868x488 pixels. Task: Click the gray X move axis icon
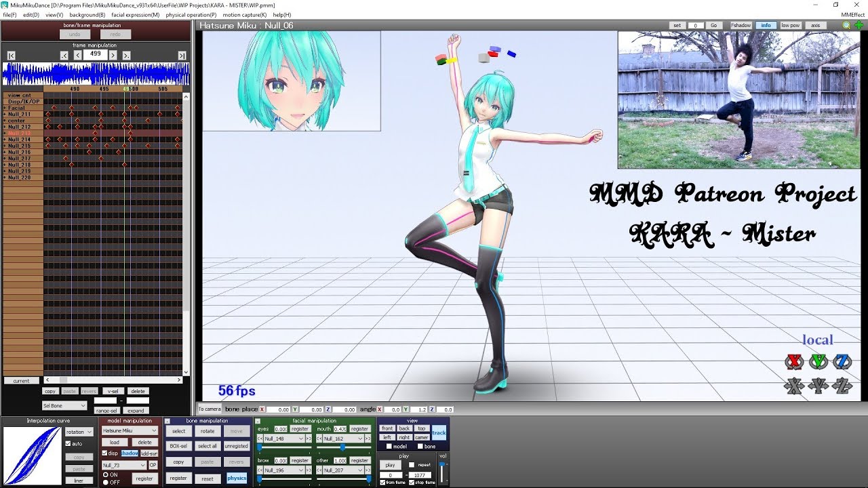tap(794, 386)
